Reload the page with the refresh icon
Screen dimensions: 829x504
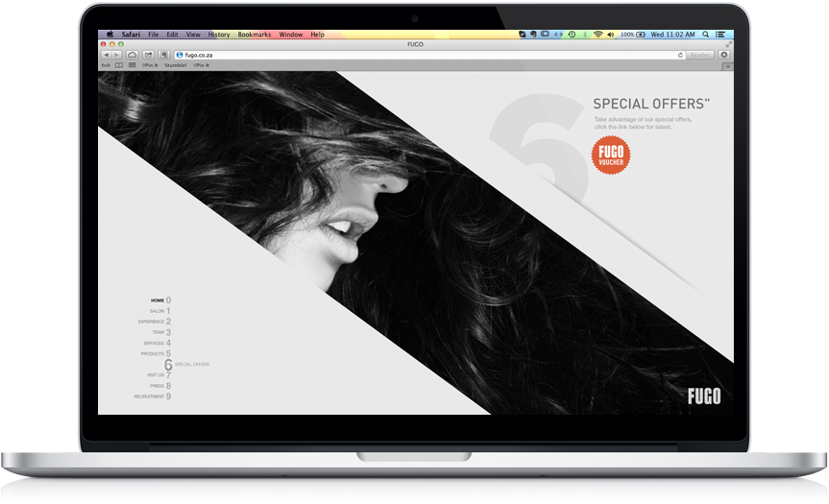point(680,55)
